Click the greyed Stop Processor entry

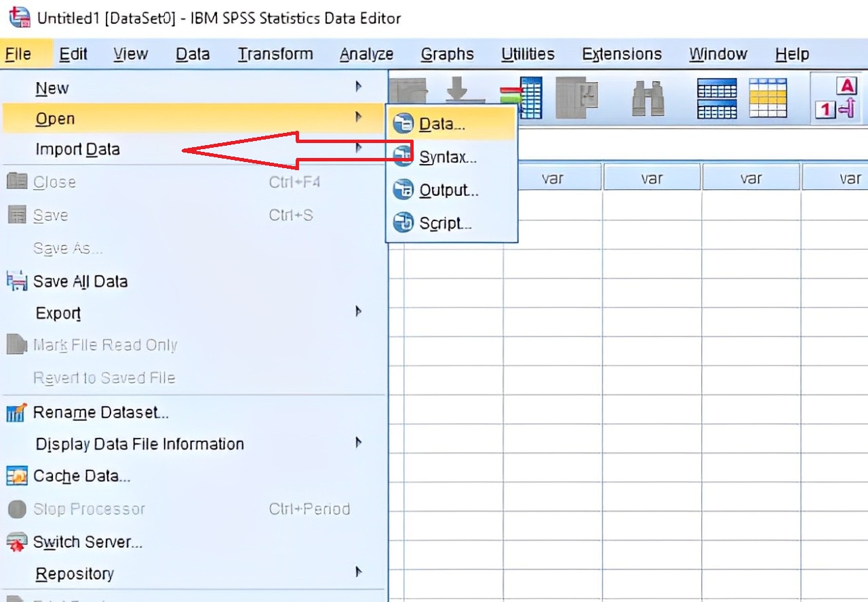point(193,509)
